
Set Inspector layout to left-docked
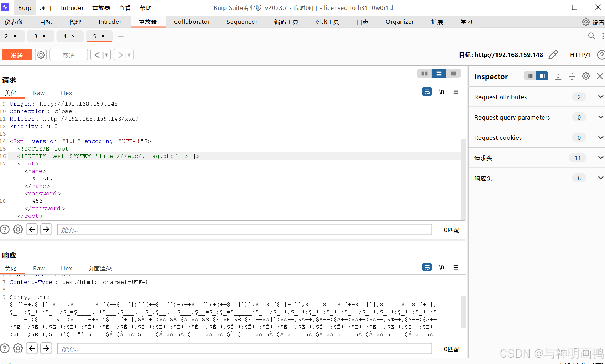tap(530, 76)
